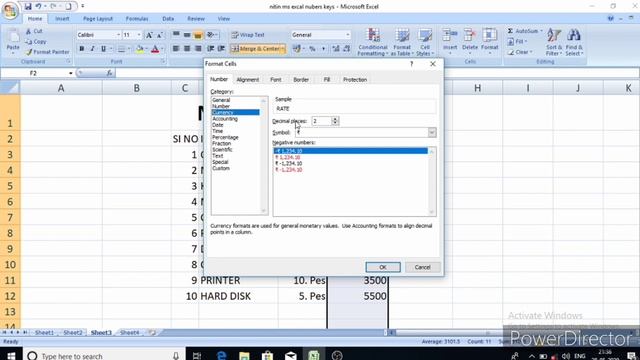640x360 pixels.
Task: Click Copy in the Clipboard group
Action: tap(36, 42)
